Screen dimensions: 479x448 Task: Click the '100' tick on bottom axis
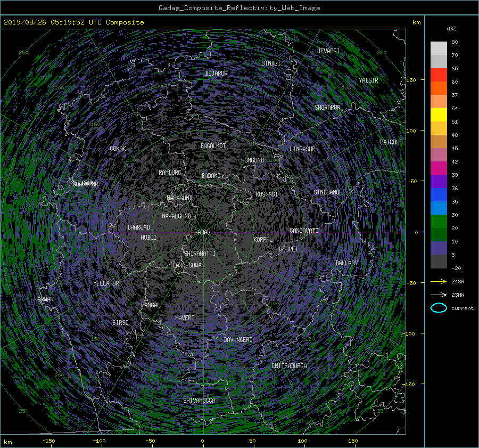click(x=302, y=441)
